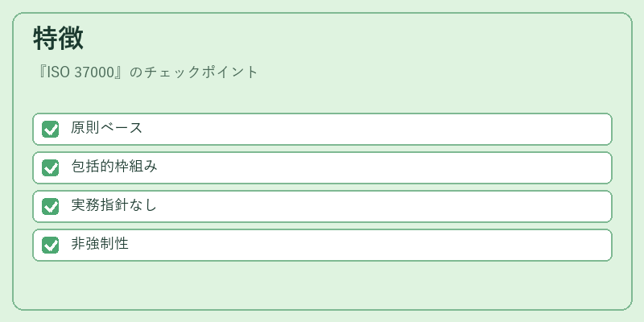Click the ISO 37000 text in subtitle
This screenshot has width=644, height=322.
pos(80,72)
